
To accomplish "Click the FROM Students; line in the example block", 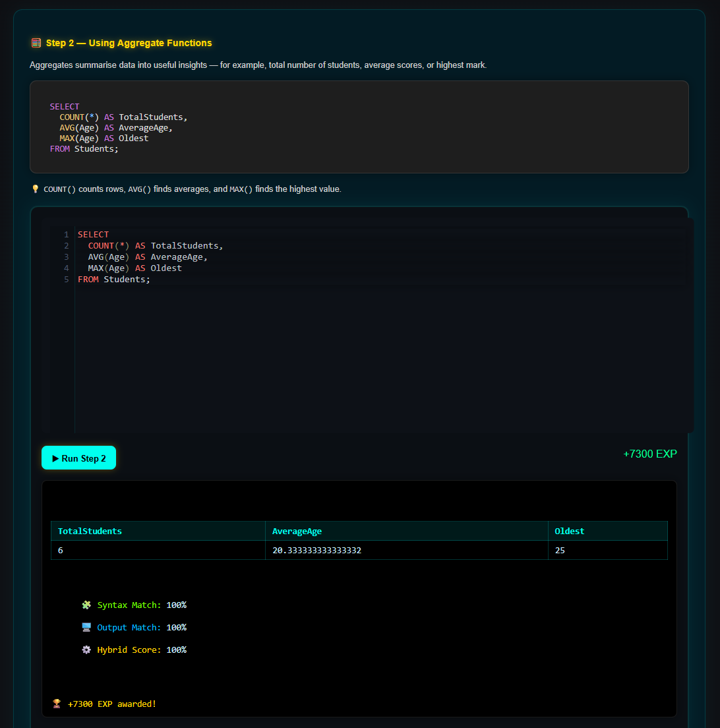I will pos(83,148).
